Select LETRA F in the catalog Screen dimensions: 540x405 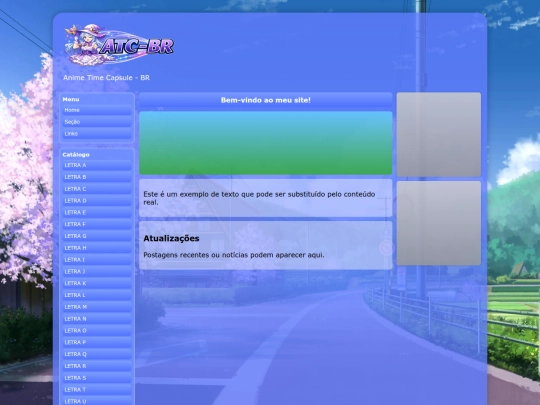[97, 224]
